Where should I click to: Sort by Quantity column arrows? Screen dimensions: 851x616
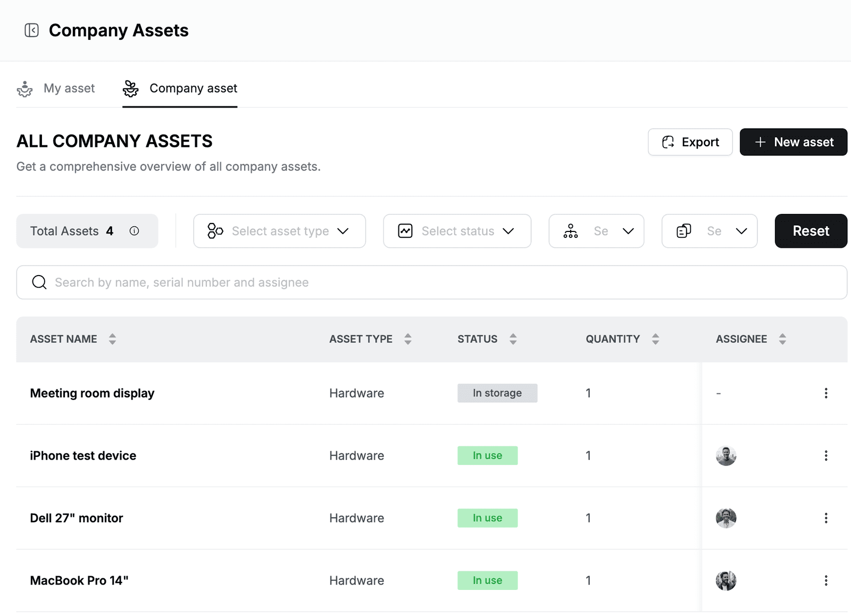tap(655, 339)
